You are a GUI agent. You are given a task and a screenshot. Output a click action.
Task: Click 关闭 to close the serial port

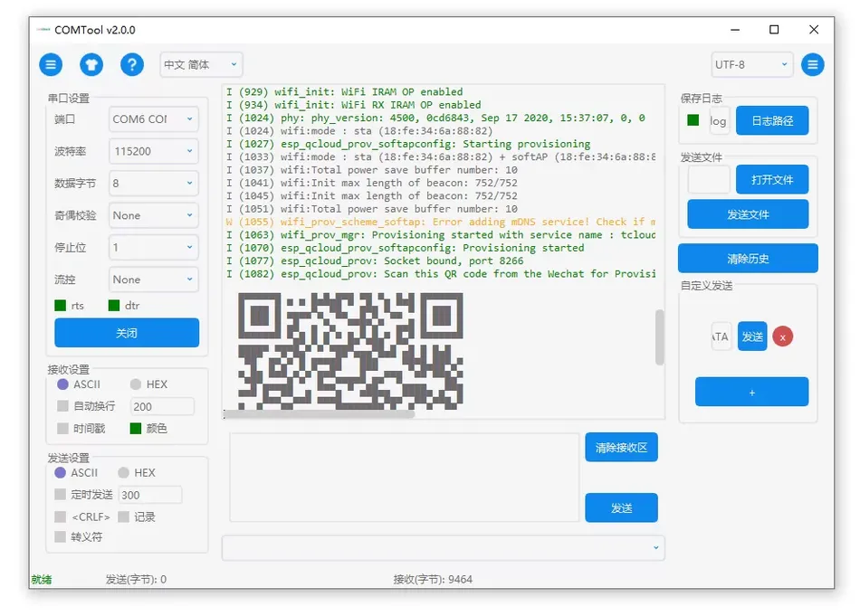tap(127, 333)
